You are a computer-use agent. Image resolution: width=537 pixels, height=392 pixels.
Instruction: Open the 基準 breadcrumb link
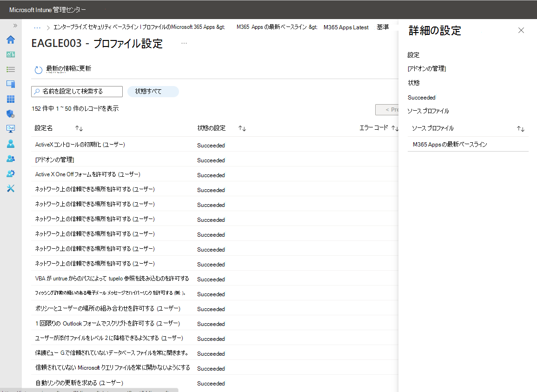(x=383, y=27)
